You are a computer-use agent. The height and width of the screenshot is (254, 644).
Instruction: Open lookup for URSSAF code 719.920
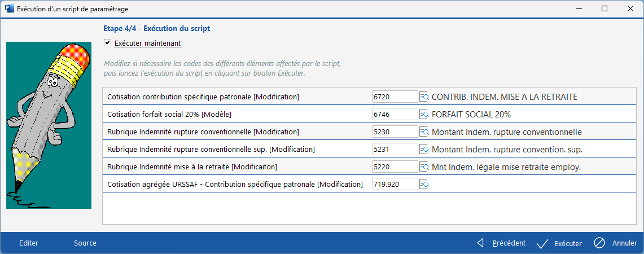click(x=424, y=185)
